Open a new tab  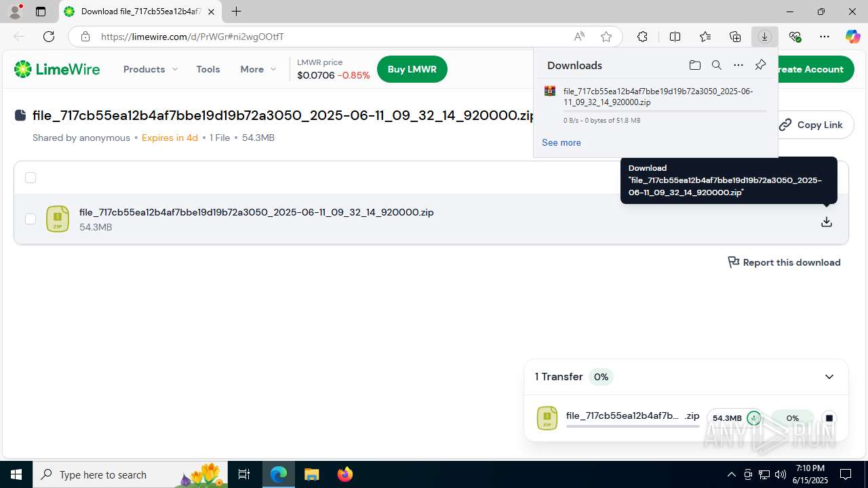tap(236, 12)
